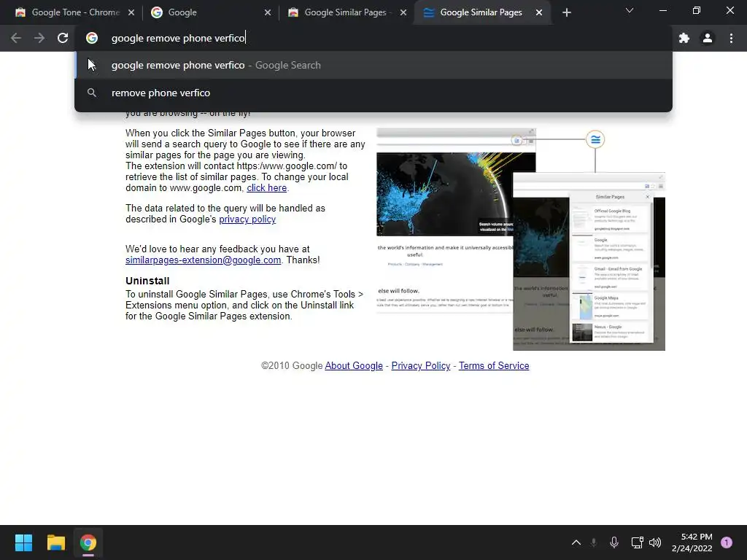Select 'remove phone verfico' suggestion
Screen dimensions: 747x560
373,93
